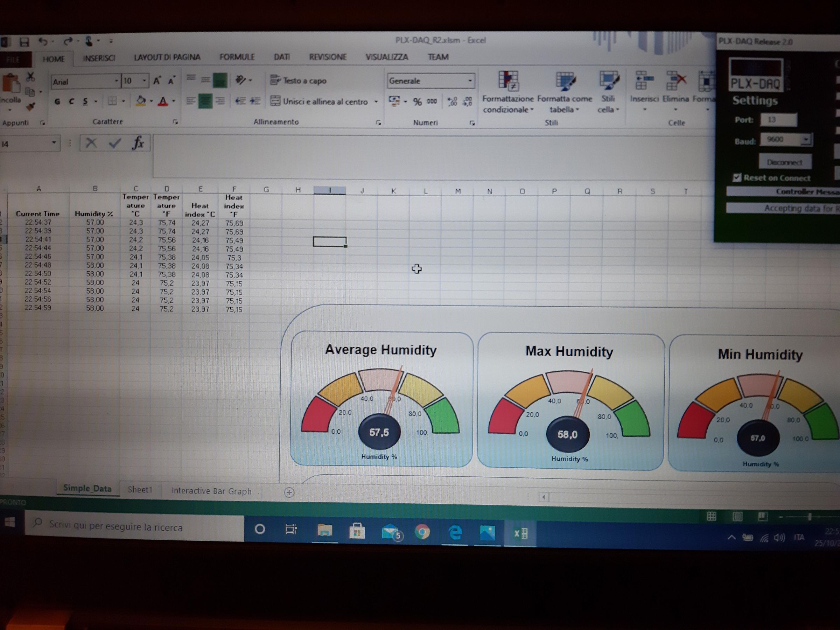Image resolution: width=840 pixels, height=630 pixels.
Task: Apply percentage number format
Action: pyautogui.click(x=418, y=101)
